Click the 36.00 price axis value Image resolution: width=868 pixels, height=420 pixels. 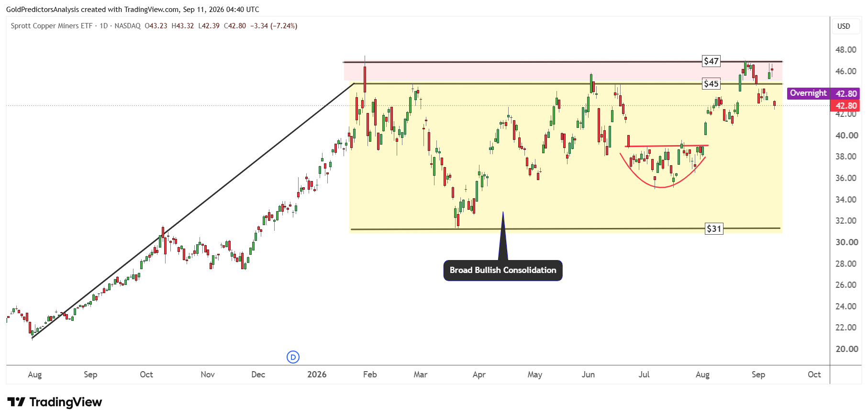846,178
